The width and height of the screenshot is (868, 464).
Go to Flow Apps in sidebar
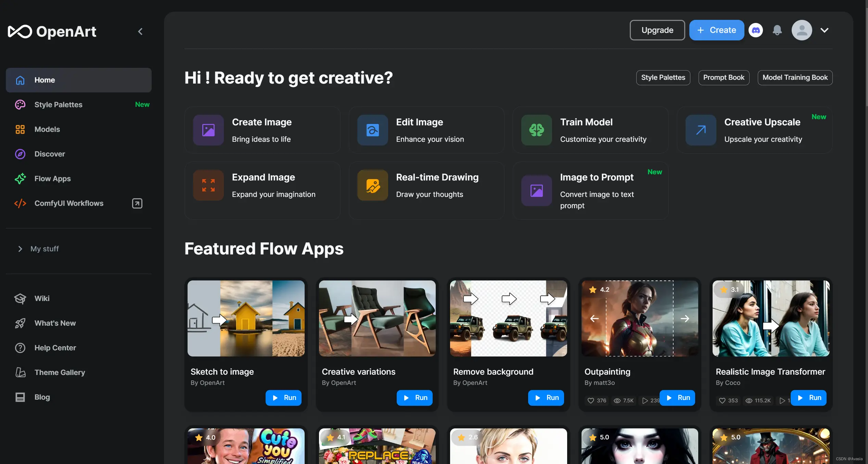[52, 179]
